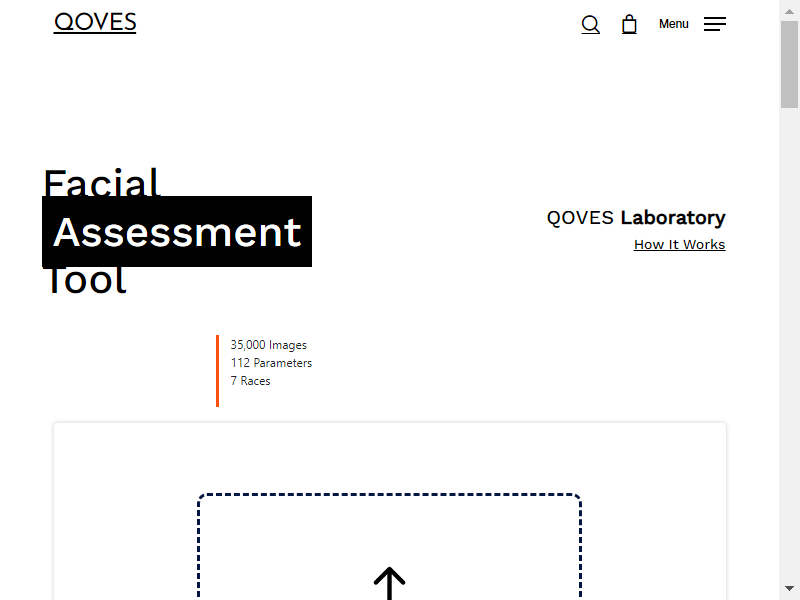Click the upload arrow icon
The width and height of the screenshot is (800, 600).
coord(389,583)
